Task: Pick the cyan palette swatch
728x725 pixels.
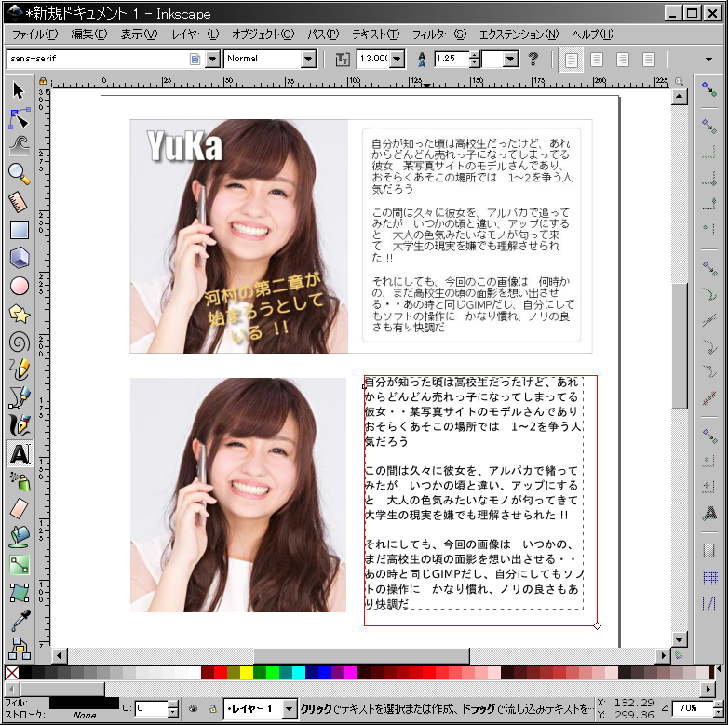Action: pos(299,673)
